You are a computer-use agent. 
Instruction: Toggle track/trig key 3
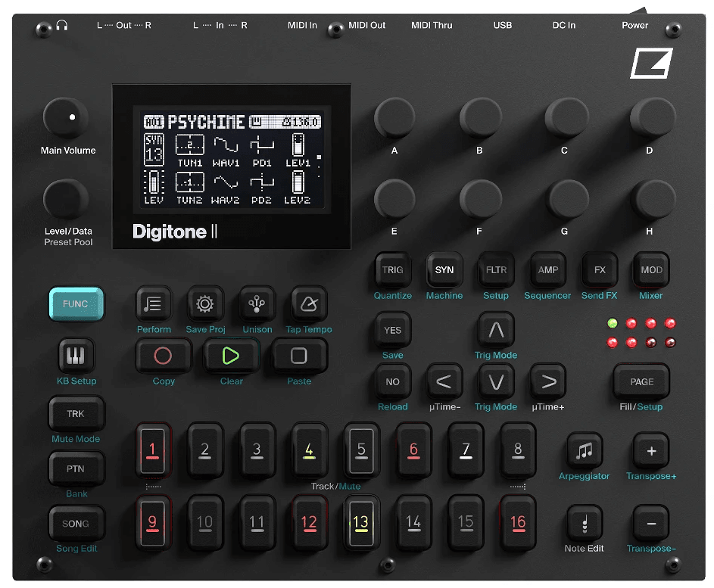pyautogui.click(x=257, y=450)
